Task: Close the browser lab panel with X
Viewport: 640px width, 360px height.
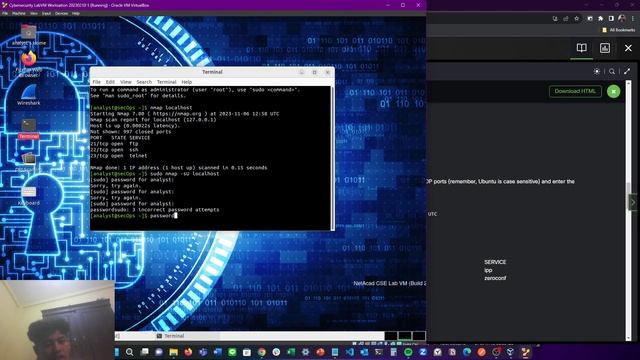Action: [628, 48]
